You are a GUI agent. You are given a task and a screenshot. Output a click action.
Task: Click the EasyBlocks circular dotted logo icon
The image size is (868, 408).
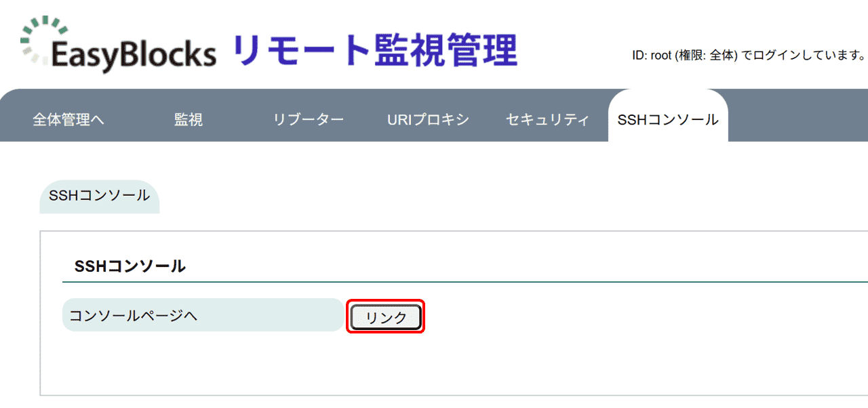43,39
